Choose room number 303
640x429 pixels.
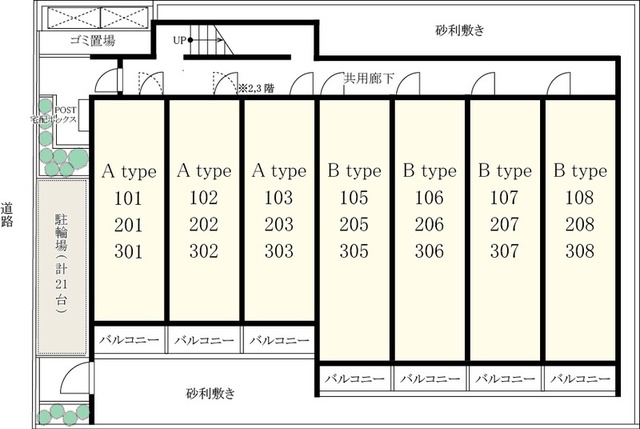(x=279, y=251)
